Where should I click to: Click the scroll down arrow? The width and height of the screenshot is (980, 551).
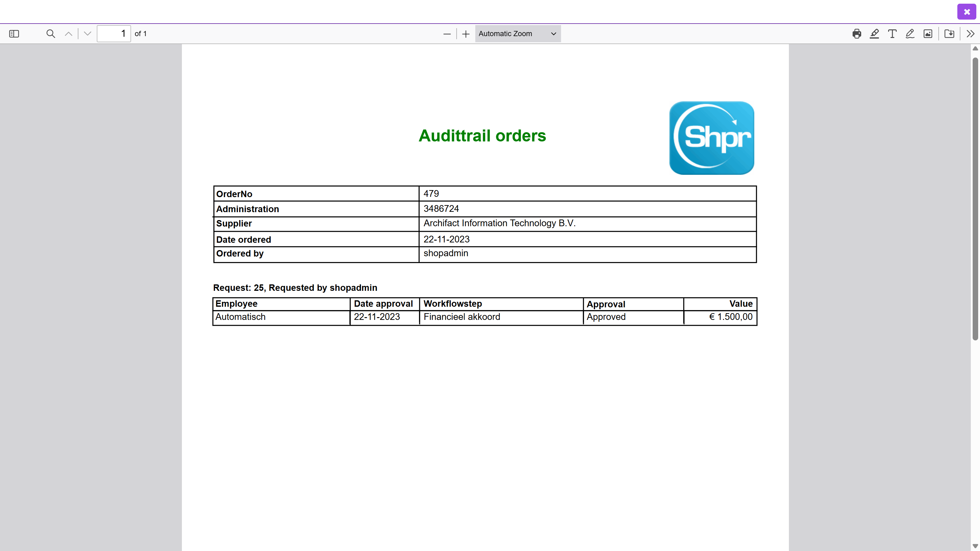click(975, 546)
